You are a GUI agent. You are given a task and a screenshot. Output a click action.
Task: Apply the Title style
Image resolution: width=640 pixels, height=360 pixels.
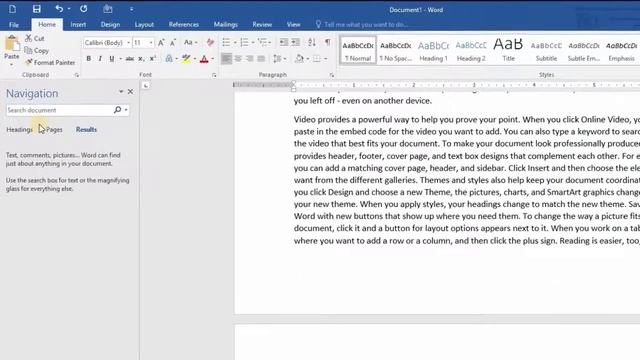pyautogui.click(x=508, y=51)
